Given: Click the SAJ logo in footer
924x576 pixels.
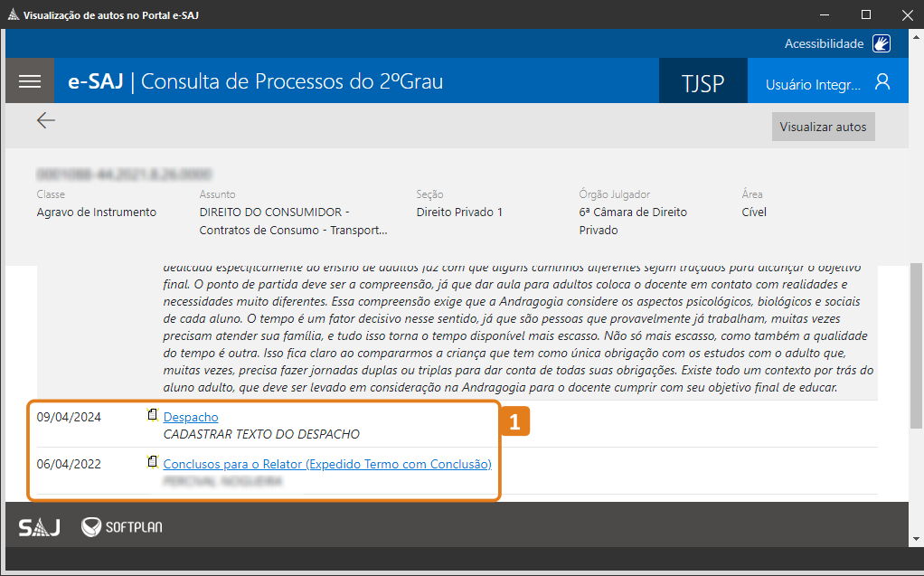Looking at the screenshot, I should 39,527.
